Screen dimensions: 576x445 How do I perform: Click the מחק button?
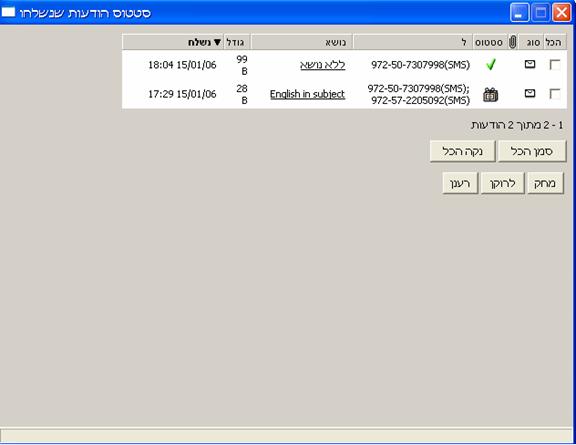[x=545, y=183]
